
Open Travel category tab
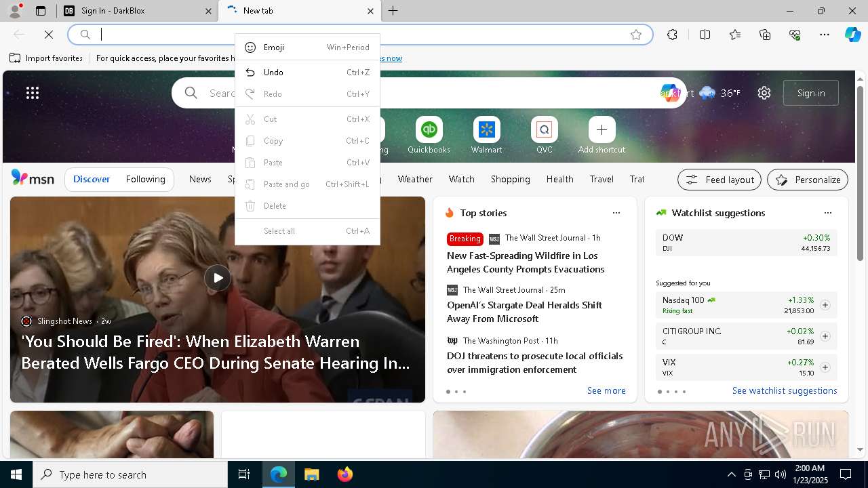(x=601, y=180)
